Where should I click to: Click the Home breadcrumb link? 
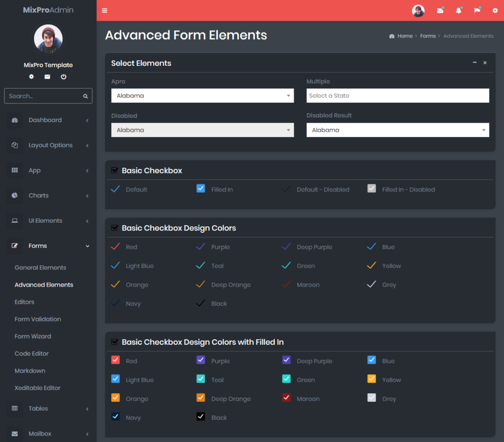(405, 36)
